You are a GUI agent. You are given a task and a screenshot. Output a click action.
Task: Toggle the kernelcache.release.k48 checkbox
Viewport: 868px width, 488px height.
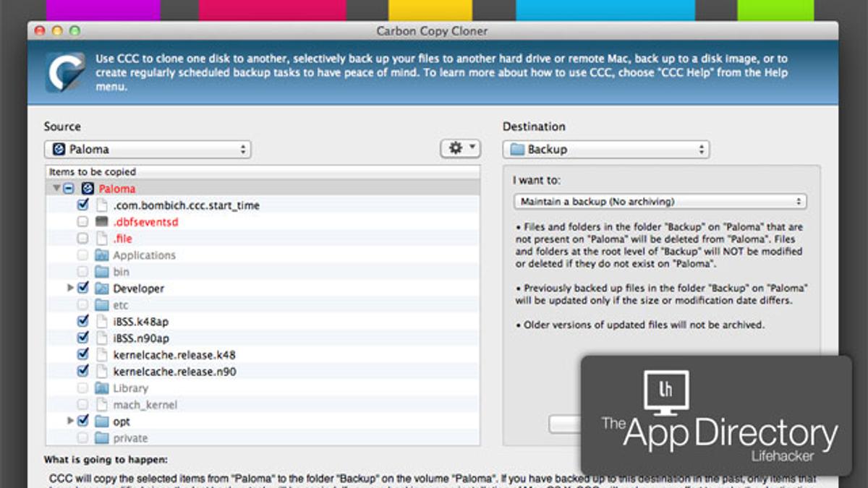(82, 355)
